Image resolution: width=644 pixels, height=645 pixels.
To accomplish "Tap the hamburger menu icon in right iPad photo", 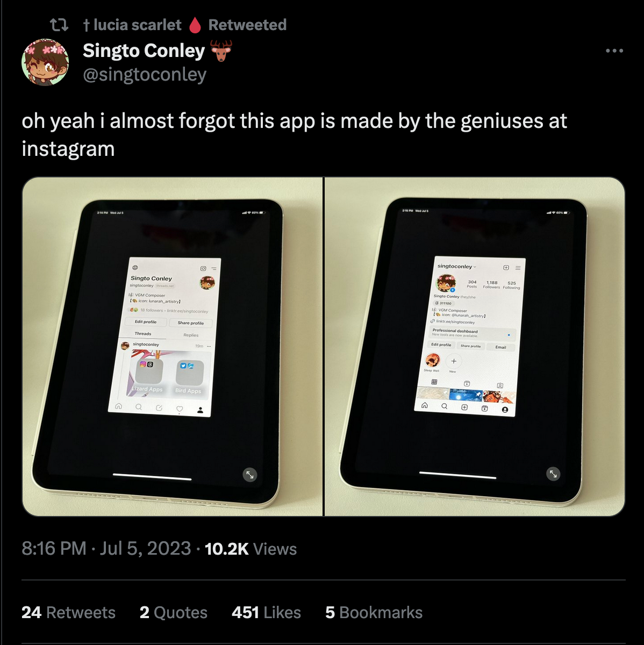I will coord(518,268).
